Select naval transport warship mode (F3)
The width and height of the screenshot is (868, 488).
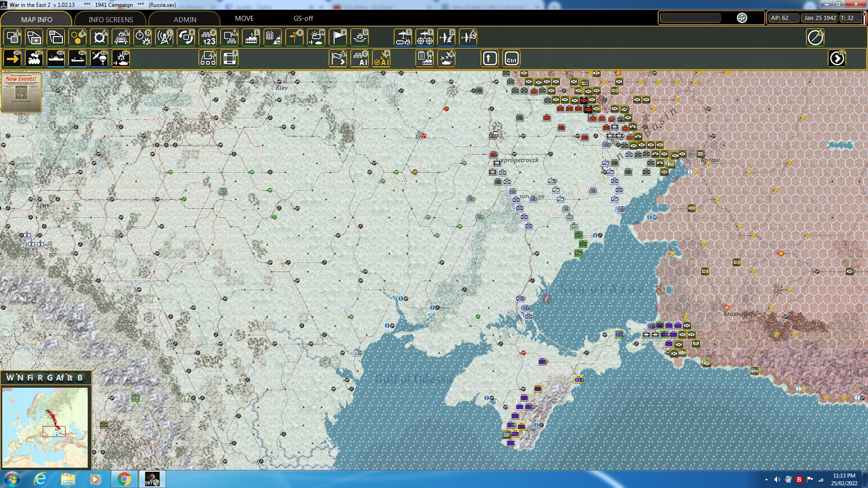pos(56,59)
